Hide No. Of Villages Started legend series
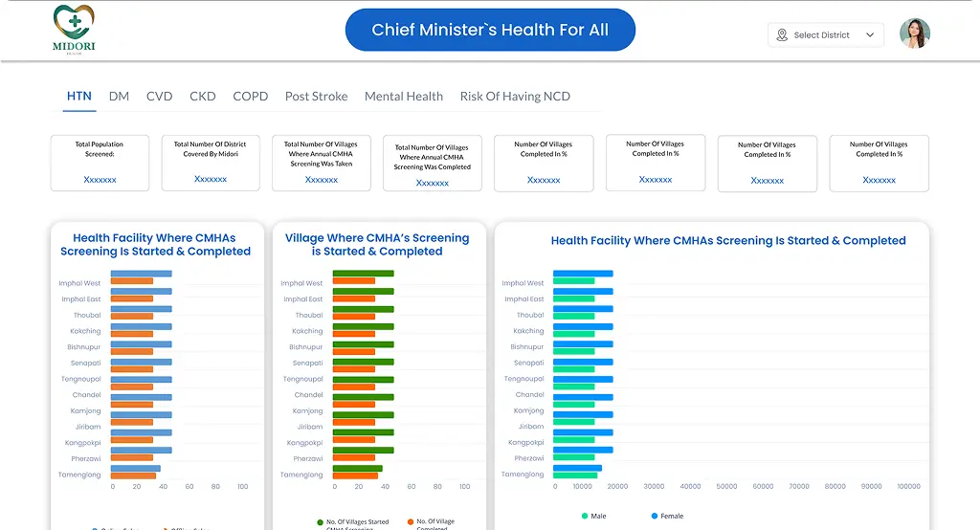Viewport: 980px width, 530px height. (x=321, y=522)
